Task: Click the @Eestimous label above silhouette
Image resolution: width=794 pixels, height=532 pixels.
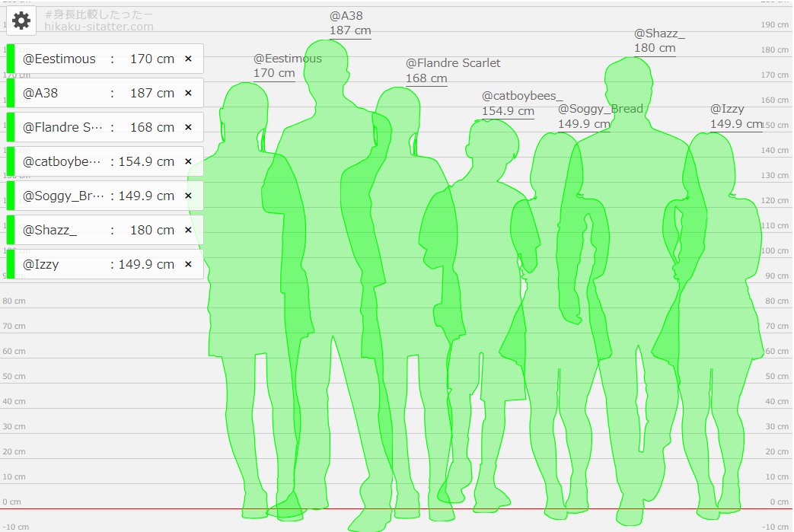Action: [x=288, y=58]
